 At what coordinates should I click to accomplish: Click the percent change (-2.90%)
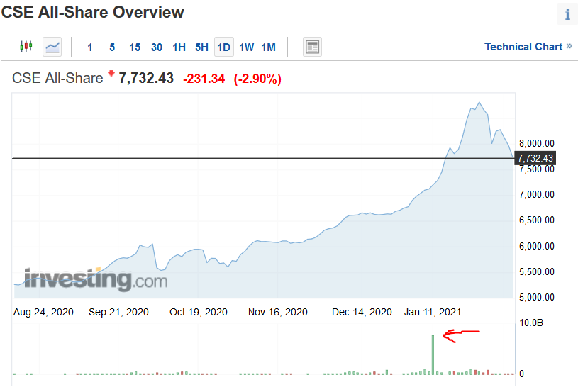[x=257, y=79]
